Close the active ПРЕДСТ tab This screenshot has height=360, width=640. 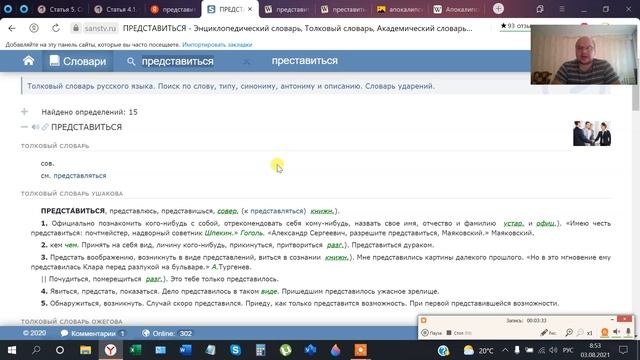(250, 9)
